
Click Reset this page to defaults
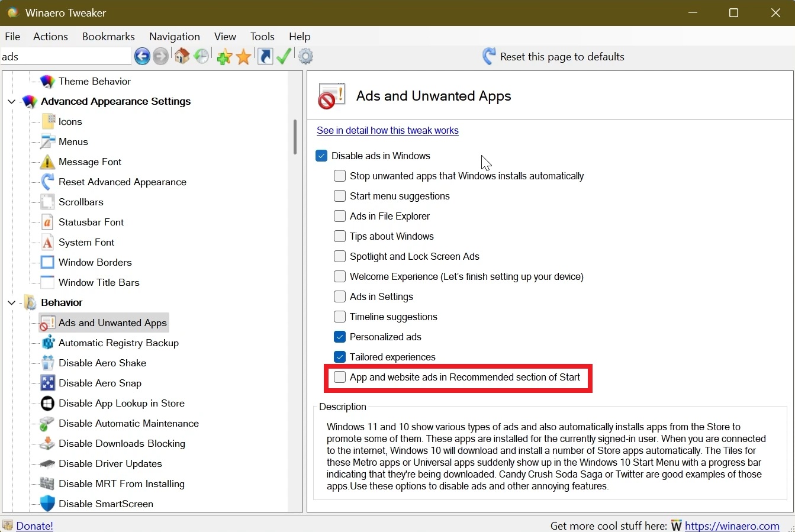pos(560,56)
